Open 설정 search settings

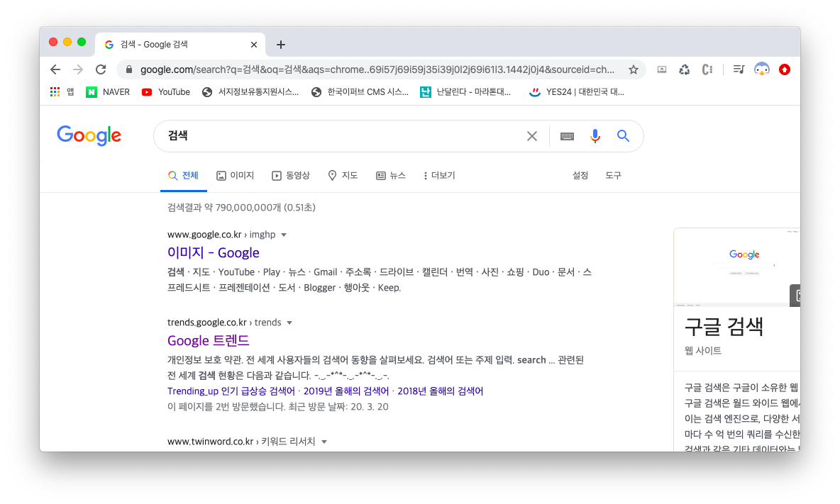tap(580, 176)
